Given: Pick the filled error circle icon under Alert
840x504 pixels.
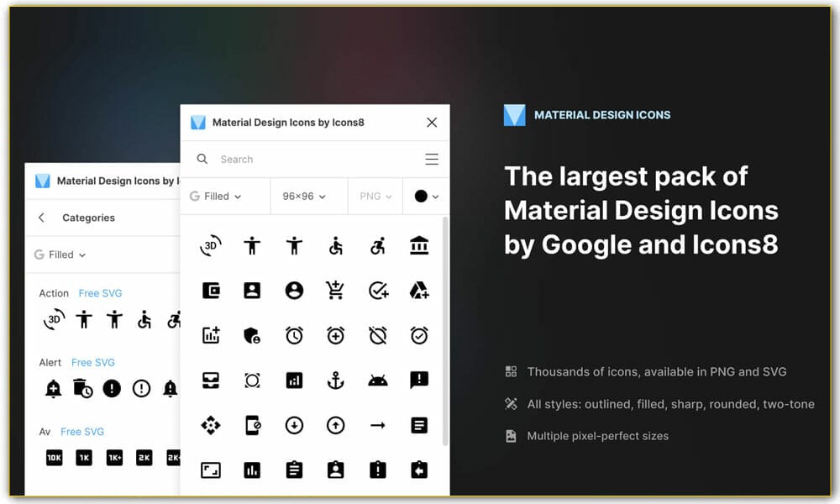Looking at the screenshot, I should [112, 388].
